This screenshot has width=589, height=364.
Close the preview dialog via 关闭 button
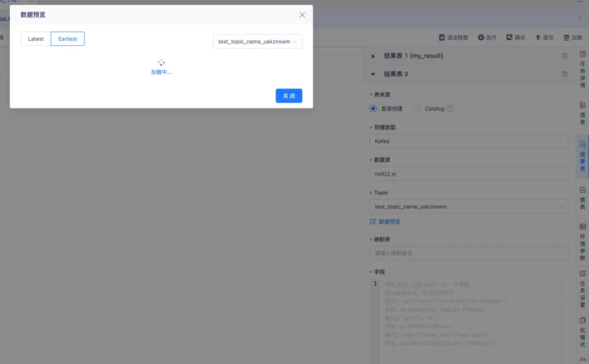[x=288, y=95]
